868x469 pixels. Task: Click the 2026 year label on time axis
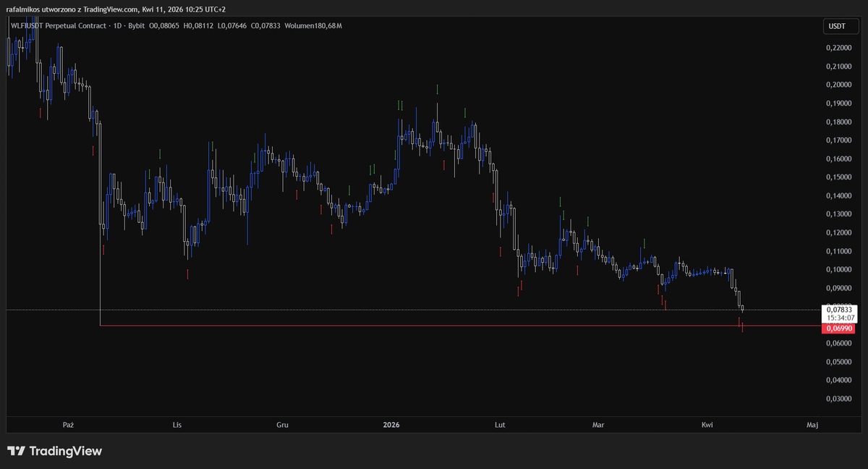coord(391,425)
